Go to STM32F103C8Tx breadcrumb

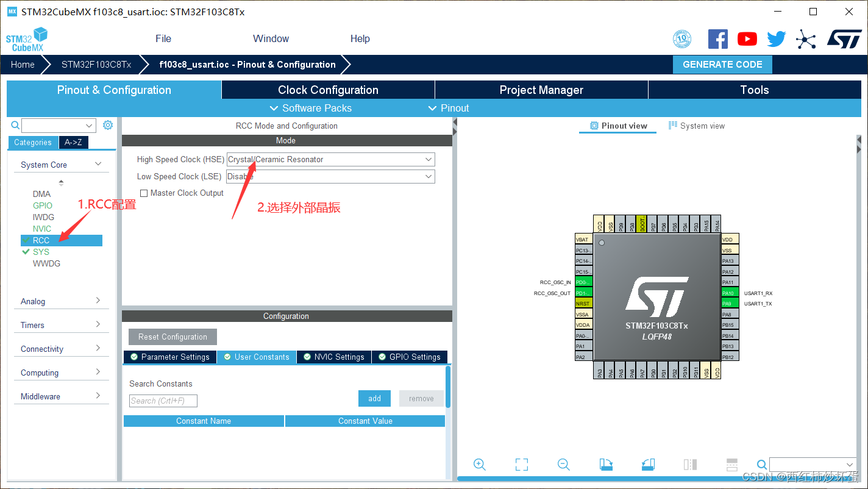pos(96,65)
